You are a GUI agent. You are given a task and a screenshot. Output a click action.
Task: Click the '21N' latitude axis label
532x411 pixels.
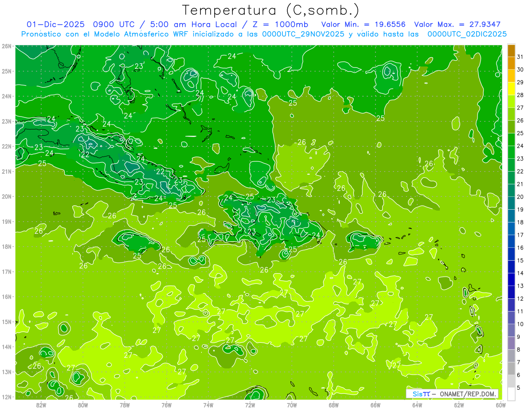[7, 171]
